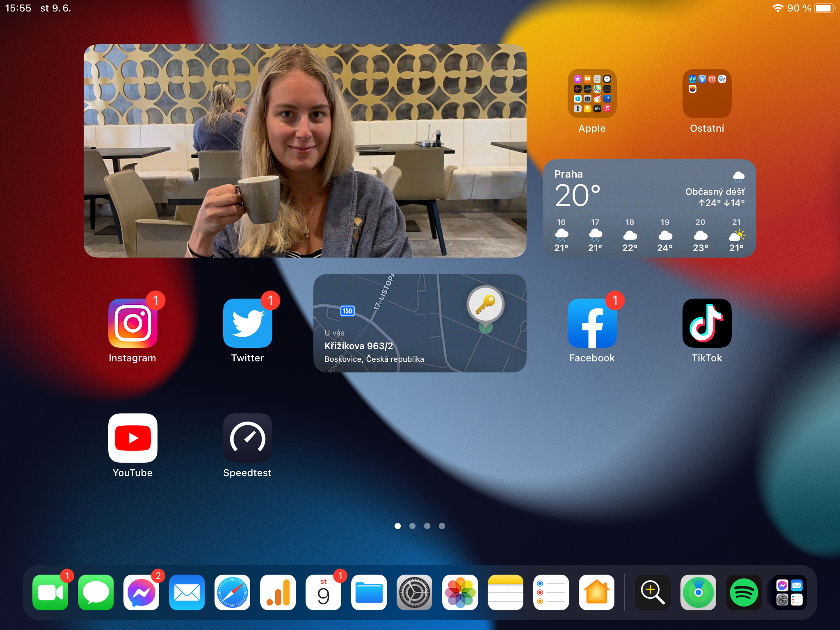Open FaceTime in the dock
Viewport: 840px width, 630px height.
(x=50, y=592)
